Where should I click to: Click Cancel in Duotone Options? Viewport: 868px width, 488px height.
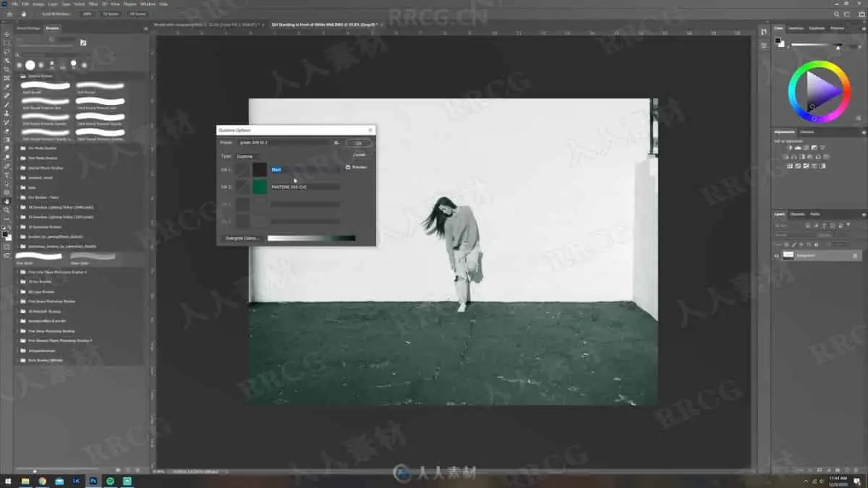point(359,155)
